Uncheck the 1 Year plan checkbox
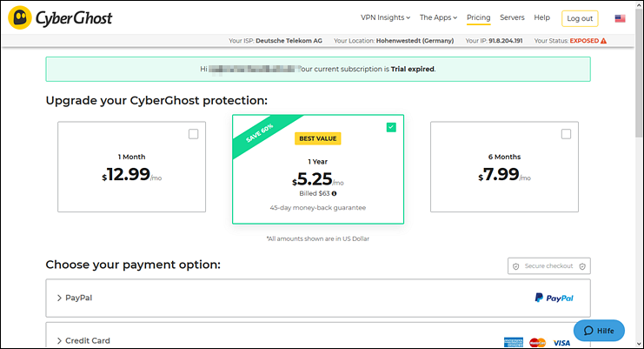Screen dimensions: 644x349 pos(391,127)
